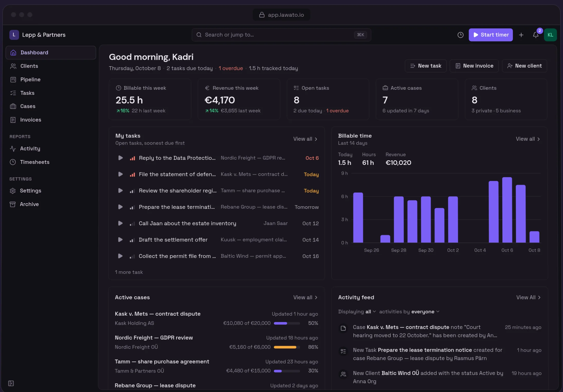Go to Dashboard in the sidebar
Screen dimensions: 563x392
click(x=51, y=53)
